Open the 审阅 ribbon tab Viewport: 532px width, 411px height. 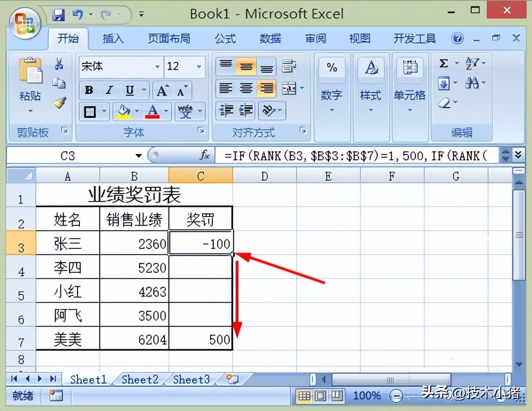click(x=316, y=39)
